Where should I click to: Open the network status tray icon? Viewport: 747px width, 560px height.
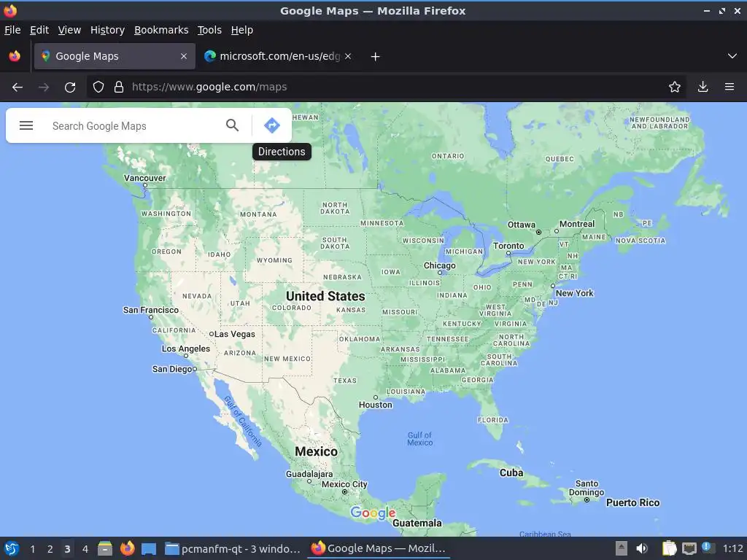689,549
